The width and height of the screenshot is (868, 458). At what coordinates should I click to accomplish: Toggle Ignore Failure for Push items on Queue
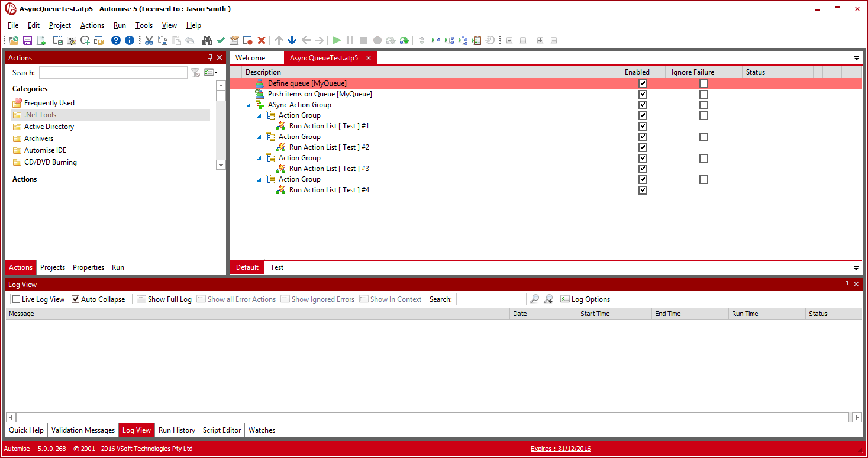[704, 94]
